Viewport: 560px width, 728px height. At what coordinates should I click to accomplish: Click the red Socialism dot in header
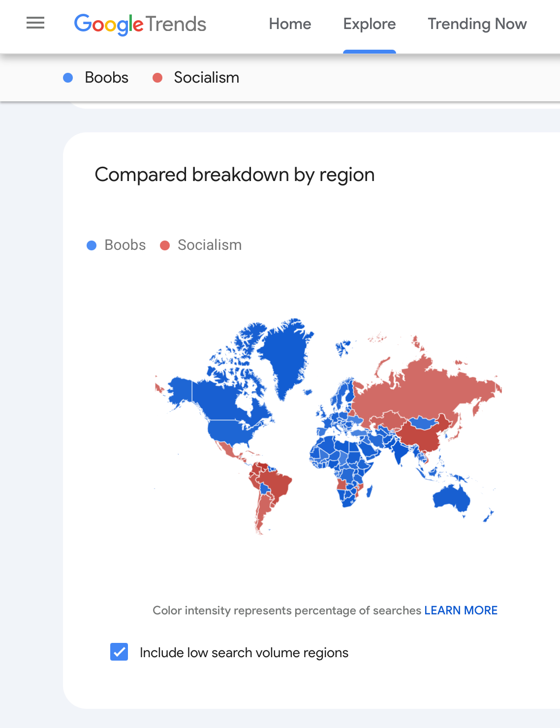pyautogui.click(x=157, y=78)
